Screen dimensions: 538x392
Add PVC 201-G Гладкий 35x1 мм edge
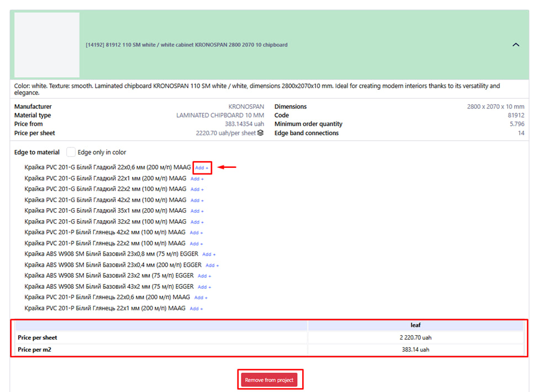click(x=197, y=211)
